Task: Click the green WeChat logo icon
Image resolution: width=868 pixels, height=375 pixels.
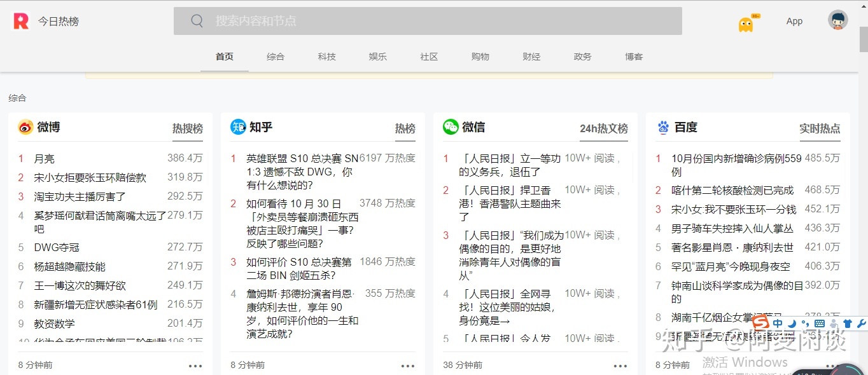Action: [x=451, y=127]
